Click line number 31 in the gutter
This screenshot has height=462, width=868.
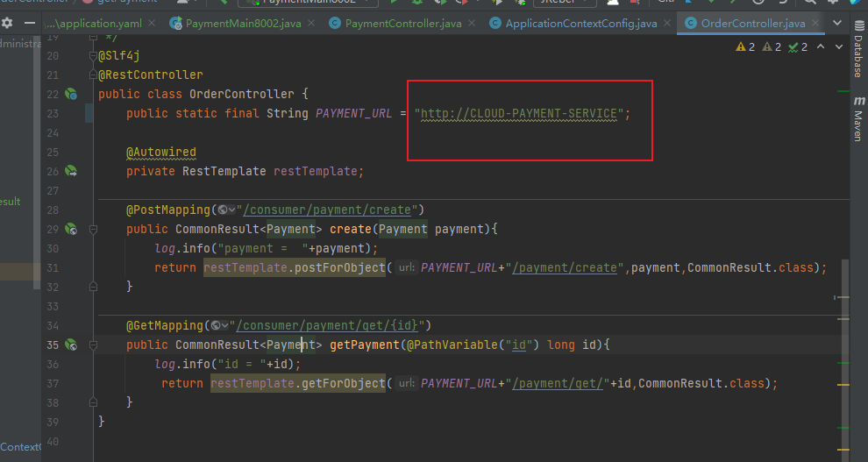tap(53, 267)
